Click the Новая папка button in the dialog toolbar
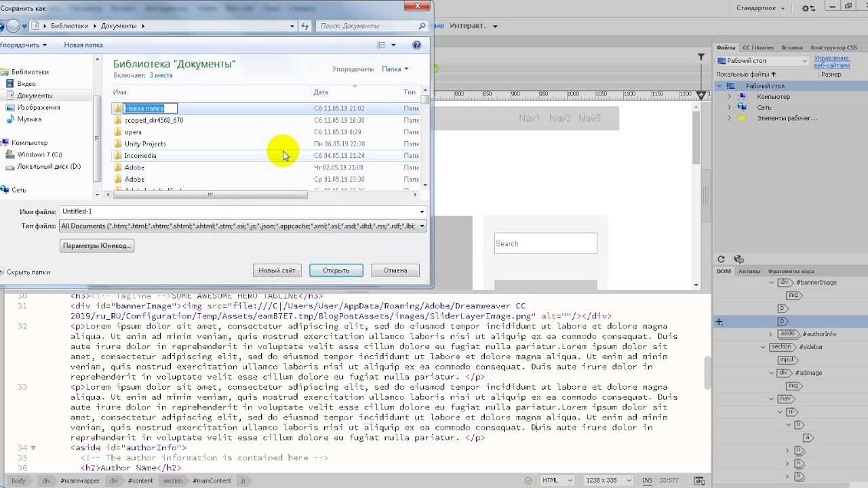Image resolution: width=868 pixels, height=488 pixels. [83, 45]
